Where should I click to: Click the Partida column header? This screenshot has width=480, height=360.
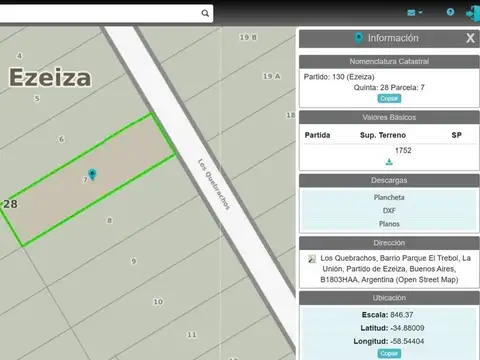pos(317,135)
